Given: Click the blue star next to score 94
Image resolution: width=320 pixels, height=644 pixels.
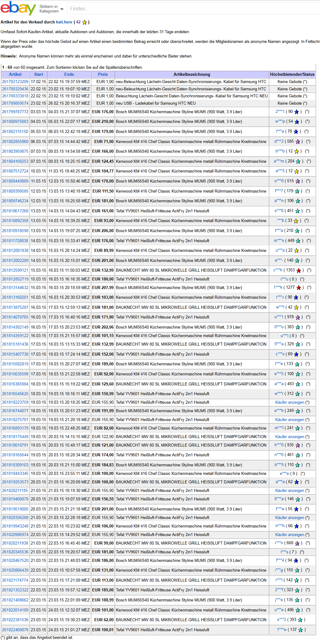Looking at the screenshot, I should click(296, 561).
